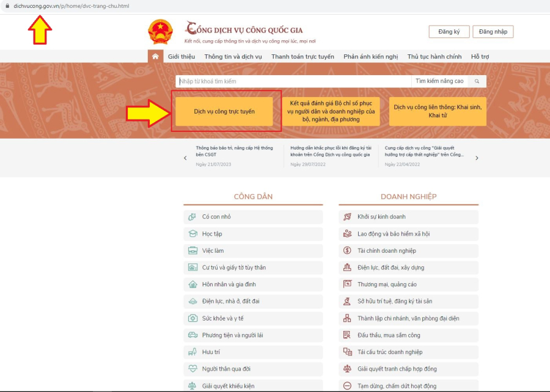Click the Đăng nhập button
The width and height of the screenshot is (550, 392).
493,32
